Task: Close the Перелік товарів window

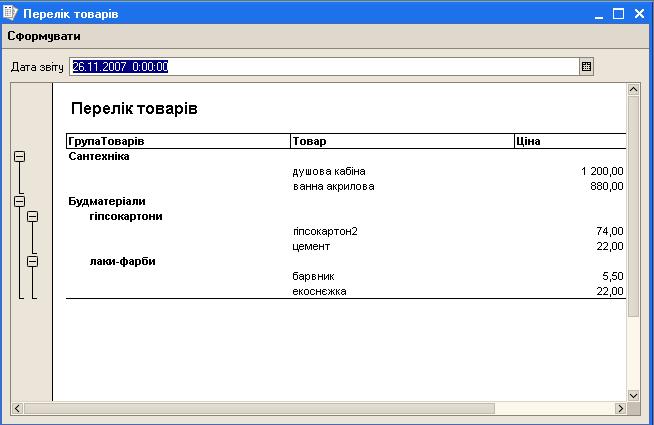Action: coord(639,14)
